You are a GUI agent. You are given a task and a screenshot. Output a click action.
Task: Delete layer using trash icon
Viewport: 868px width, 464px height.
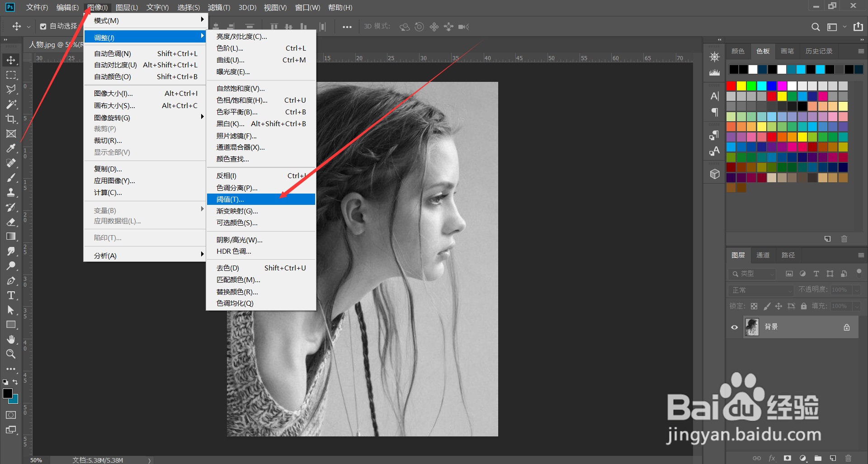click(848, 458)
